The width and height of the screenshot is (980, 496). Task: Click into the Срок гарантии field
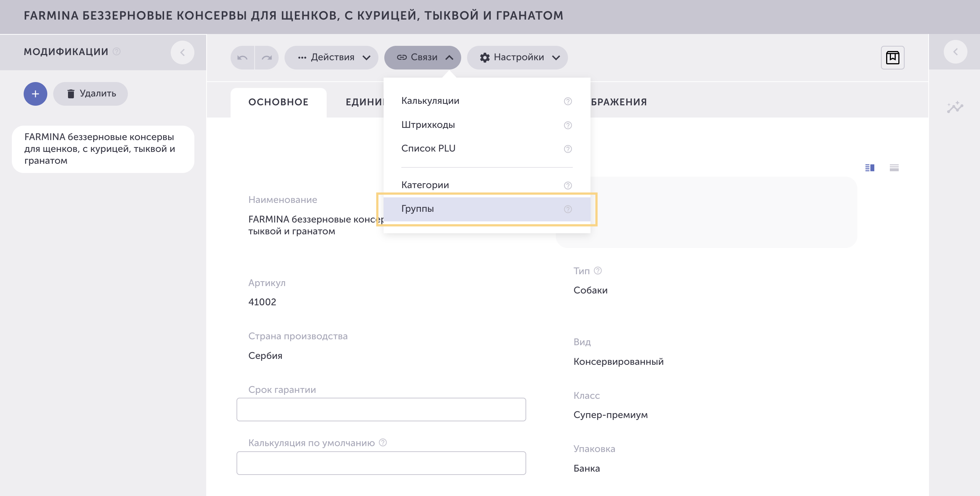381,409
